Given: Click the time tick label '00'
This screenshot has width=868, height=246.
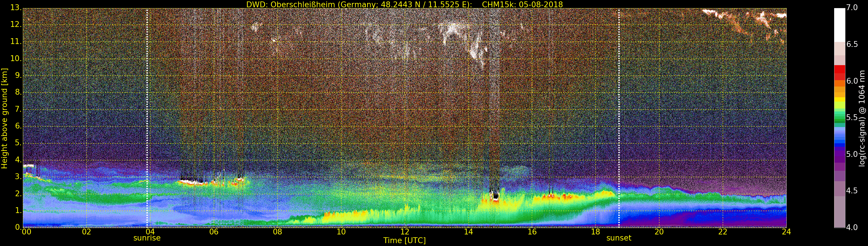Looking at the screenshot, I should 26,232.
